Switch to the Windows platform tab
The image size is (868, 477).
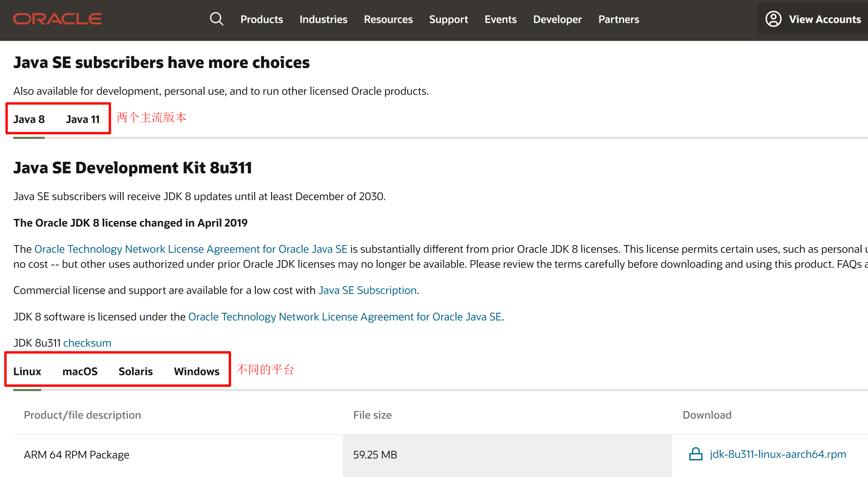(196, 371)
